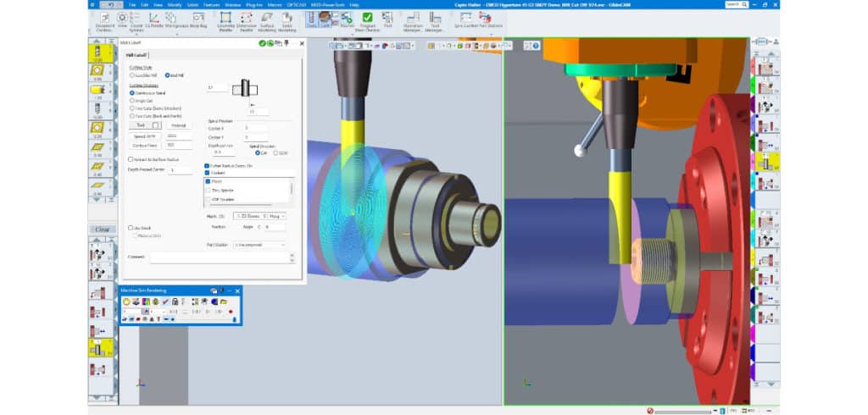
Task: Click the red record button in Machine Sim
Action: [231, 311]
